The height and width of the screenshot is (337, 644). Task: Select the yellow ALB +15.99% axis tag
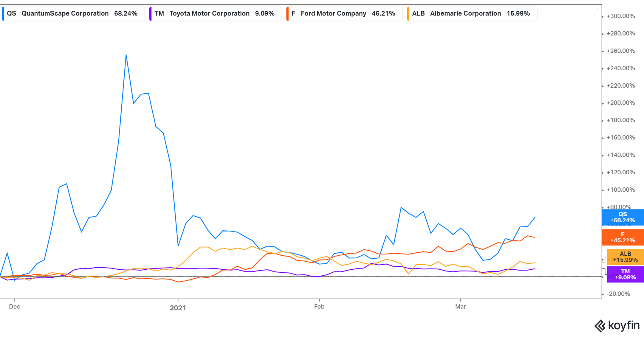(625, 257)
